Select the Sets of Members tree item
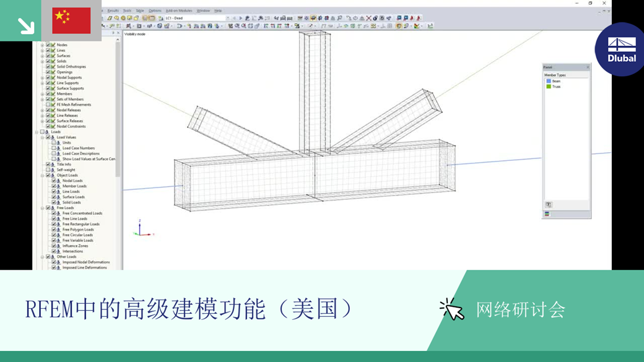This screenshot has height=362, width=644. pos(70,99)
